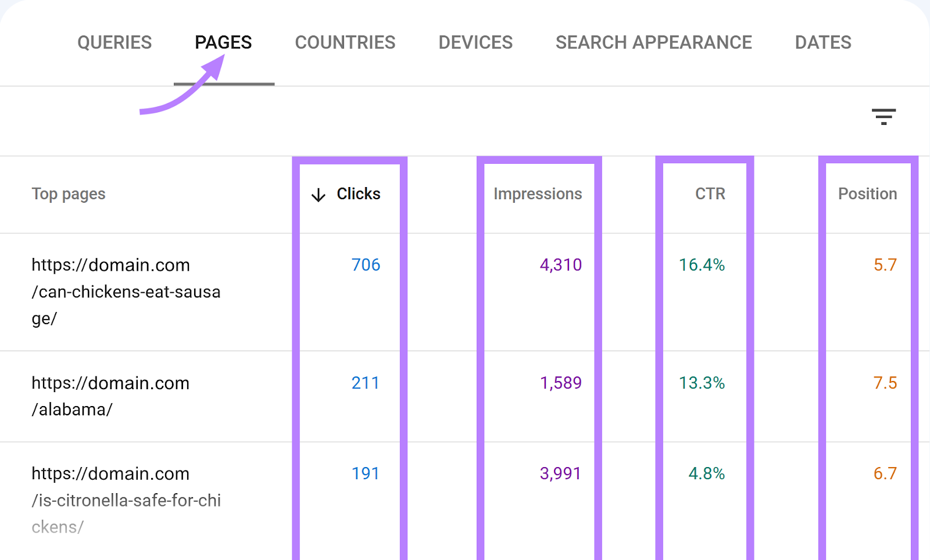Click the 706 clicks value
The image size is (930, 560).
point(366,265)
